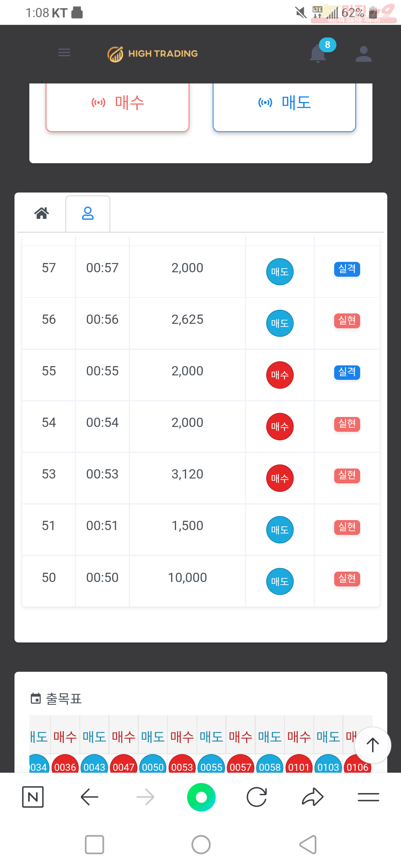Tap the green center browser button

coord(201,797)
